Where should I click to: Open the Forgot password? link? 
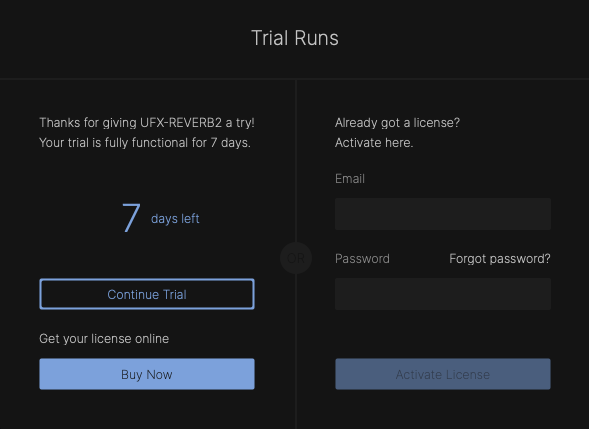(500, 259)
